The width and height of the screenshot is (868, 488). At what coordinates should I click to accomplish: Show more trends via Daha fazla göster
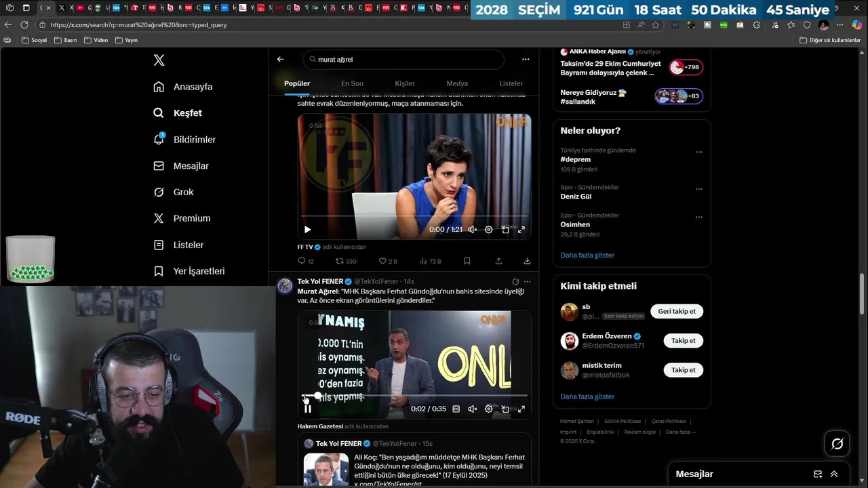587,256
